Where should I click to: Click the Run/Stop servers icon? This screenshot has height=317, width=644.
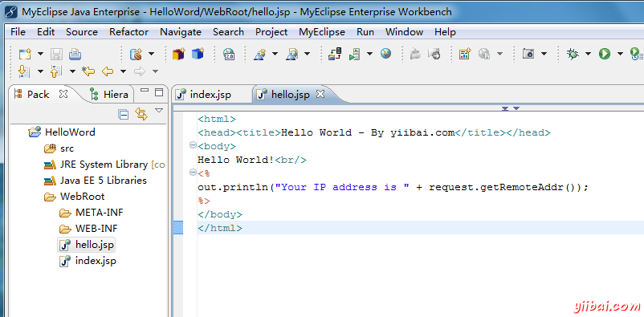(x=355, y=54)
